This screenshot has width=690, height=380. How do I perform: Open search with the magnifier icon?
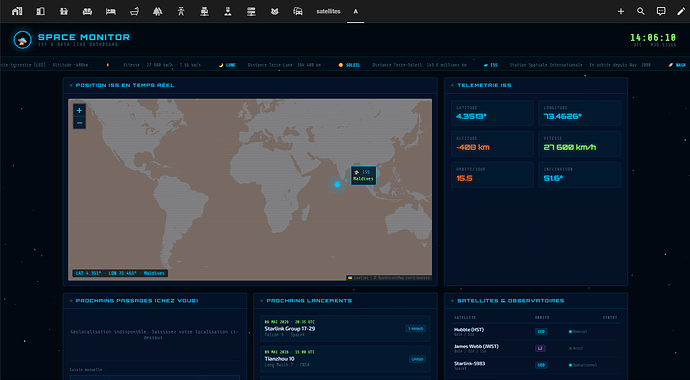641,11
